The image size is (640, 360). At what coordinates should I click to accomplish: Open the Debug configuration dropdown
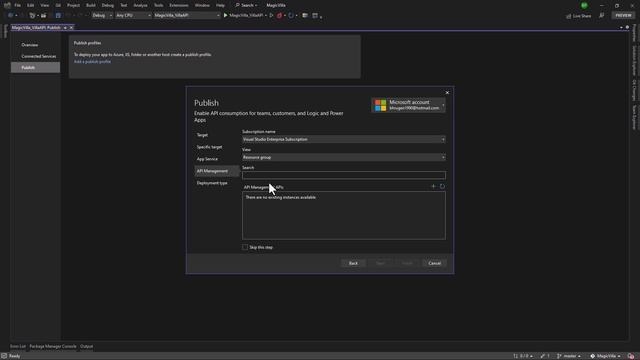[x=102, y=16]
